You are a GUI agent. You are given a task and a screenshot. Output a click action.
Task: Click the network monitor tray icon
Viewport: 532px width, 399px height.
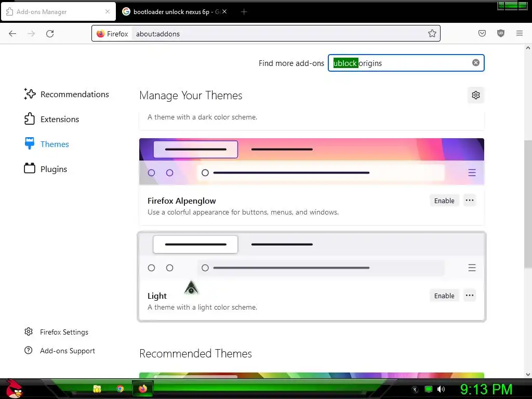pyautogui.click(x=429, y=389)
